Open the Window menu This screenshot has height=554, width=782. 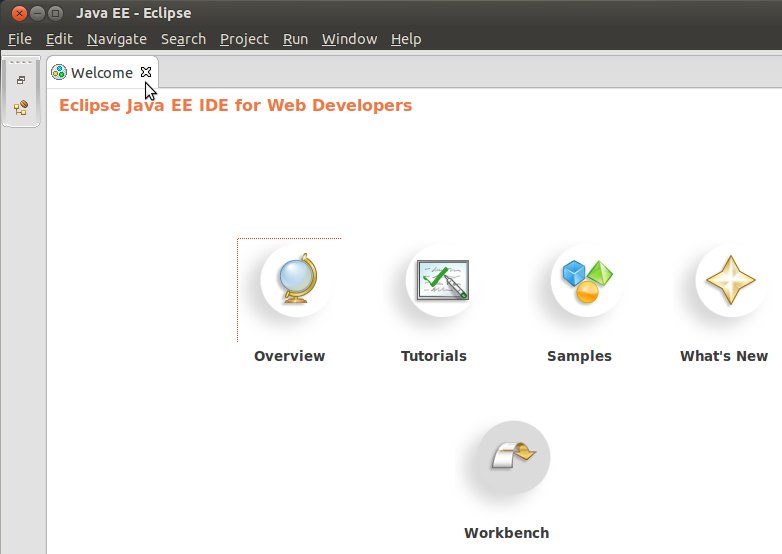coord(349,39)
